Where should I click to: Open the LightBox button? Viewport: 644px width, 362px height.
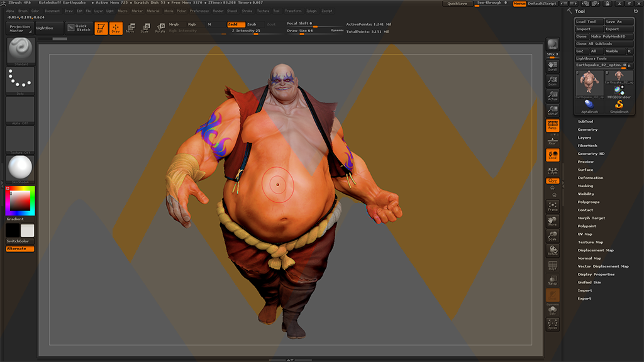(49, 28)
